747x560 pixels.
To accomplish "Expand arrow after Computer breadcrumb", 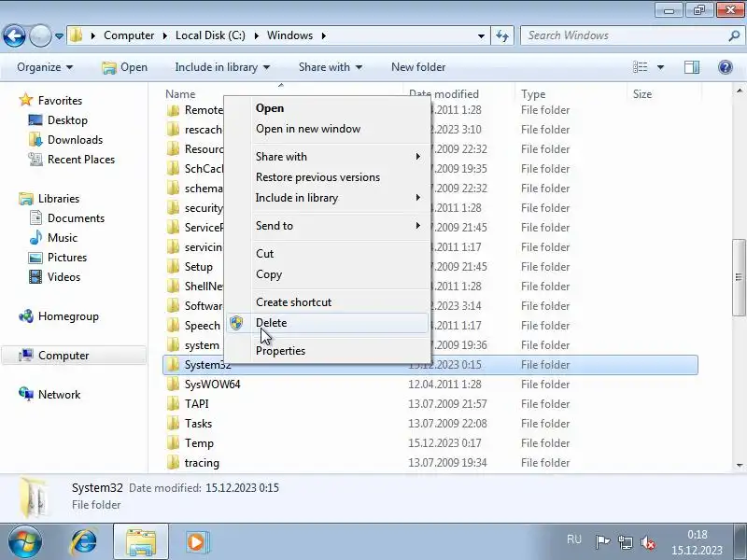I will pos(165,35).
